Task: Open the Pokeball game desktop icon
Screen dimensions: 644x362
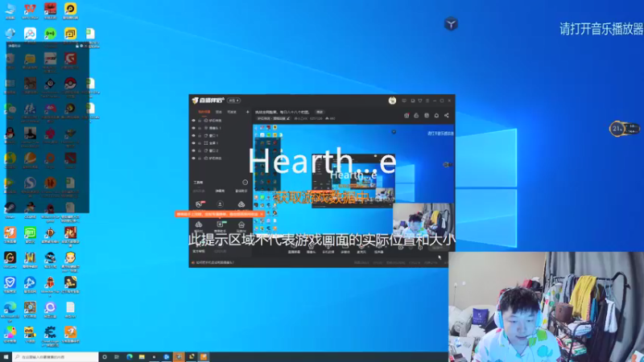Action: click(x=70, y=86)
